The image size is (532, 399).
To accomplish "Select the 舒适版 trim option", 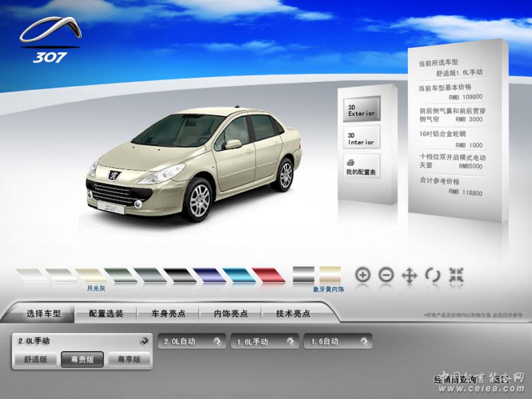I will [x=36, y=359].
